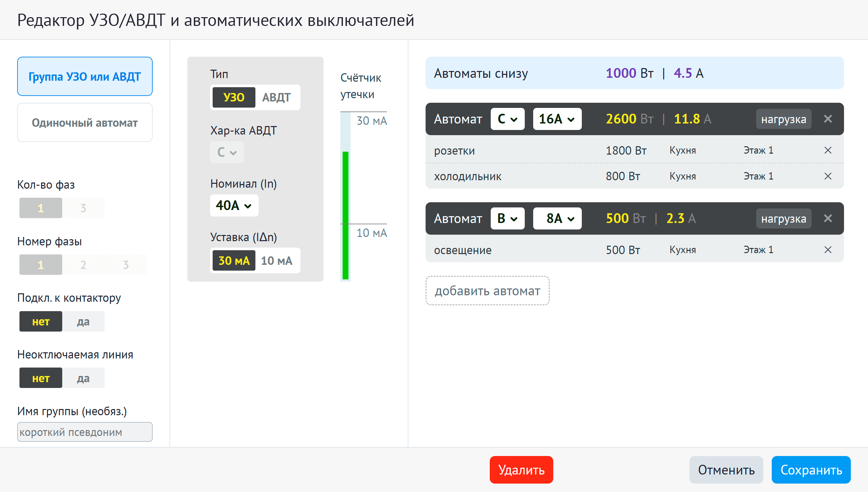
Task: Set неотключаемая линия to нет
Action: click(41, 378)
